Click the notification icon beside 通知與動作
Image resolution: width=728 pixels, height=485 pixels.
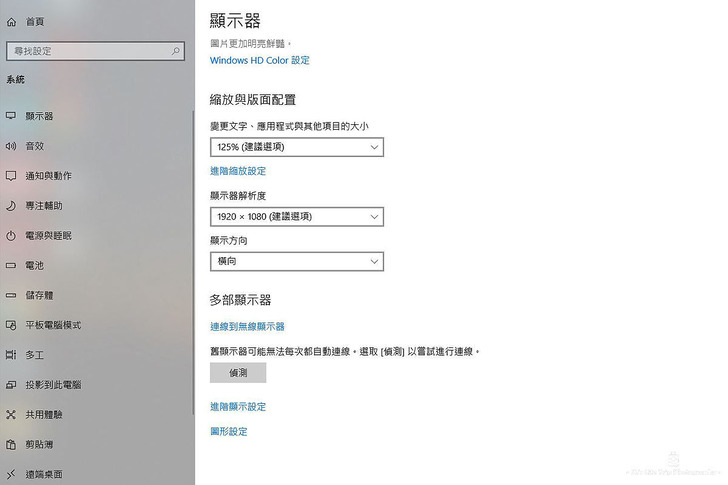pyautogui.click(x=11, y=176)
